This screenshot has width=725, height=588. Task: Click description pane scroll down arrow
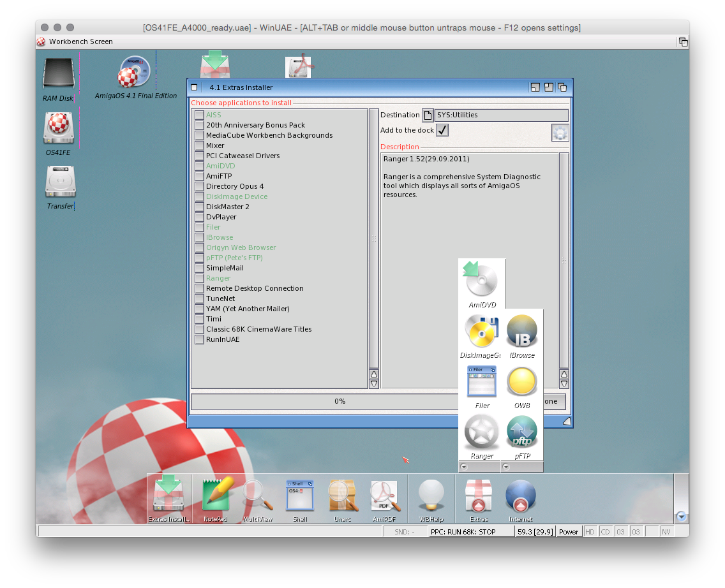coord(564,384)
